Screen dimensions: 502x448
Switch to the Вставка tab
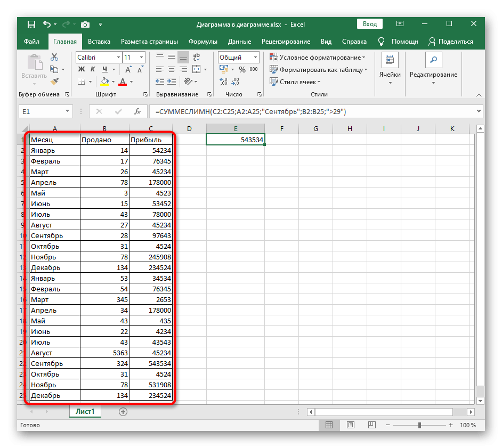click(99, 42)
